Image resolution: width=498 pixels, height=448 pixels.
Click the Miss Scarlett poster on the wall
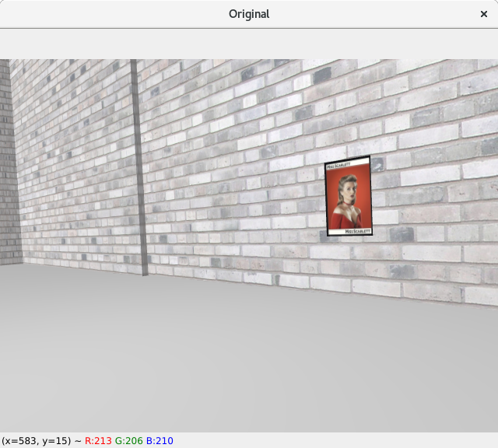(x=348, y=196)
